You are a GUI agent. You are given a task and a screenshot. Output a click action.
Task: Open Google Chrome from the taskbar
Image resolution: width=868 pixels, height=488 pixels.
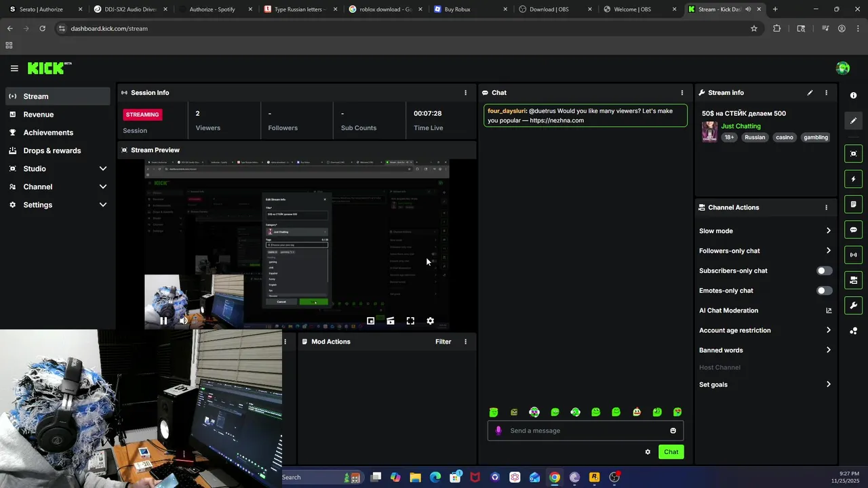(555, 477)
